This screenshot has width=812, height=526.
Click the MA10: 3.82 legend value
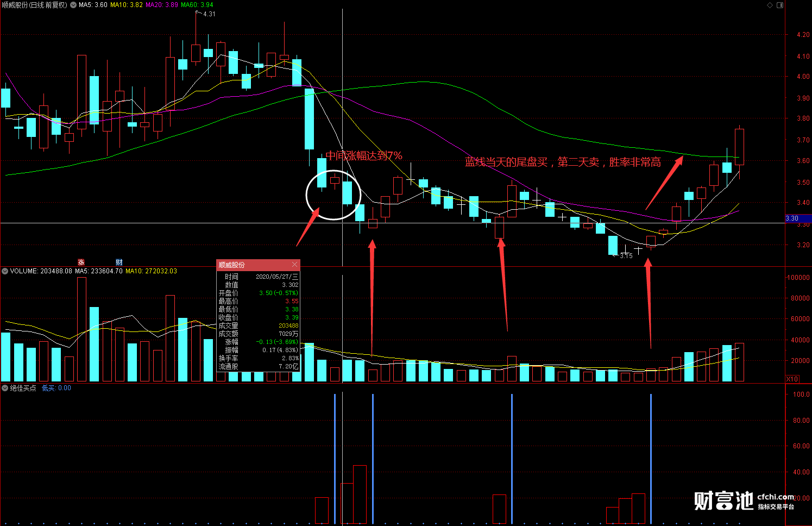[127, 5]
